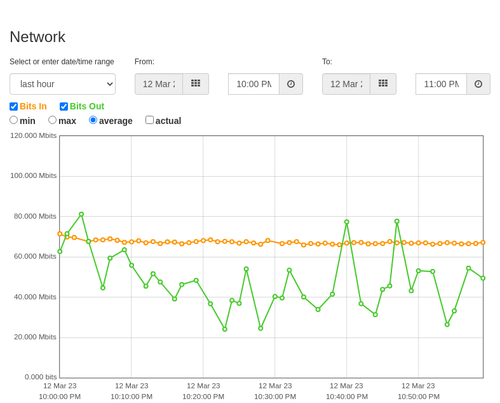Click the '20.000 Mbits' axis label
500x403 pixels.
(x=35, y=337)
